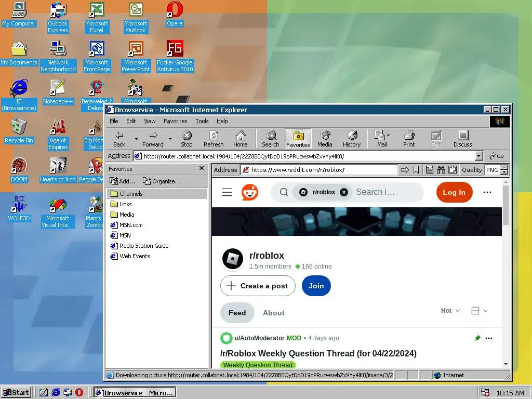Click the Browservice go arrow icon
The image size is (532, 399).
point(405,170)
